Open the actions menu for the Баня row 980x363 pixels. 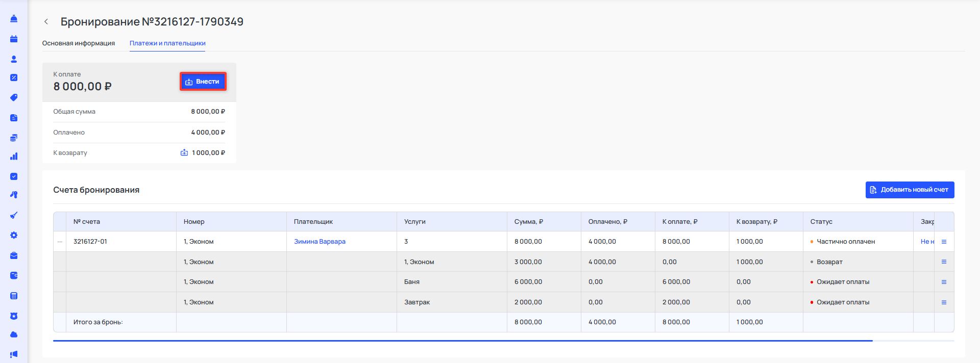944,282
